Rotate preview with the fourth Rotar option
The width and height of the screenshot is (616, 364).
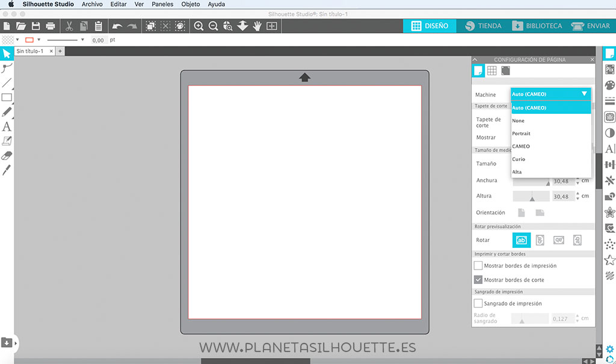coord(577,240)
